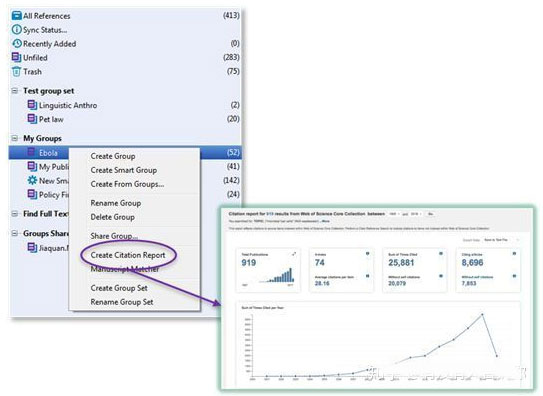The height and width of the screenshot is (396, 543).
Task: Select the Unfiled group icon
Action: click(17, 57)
